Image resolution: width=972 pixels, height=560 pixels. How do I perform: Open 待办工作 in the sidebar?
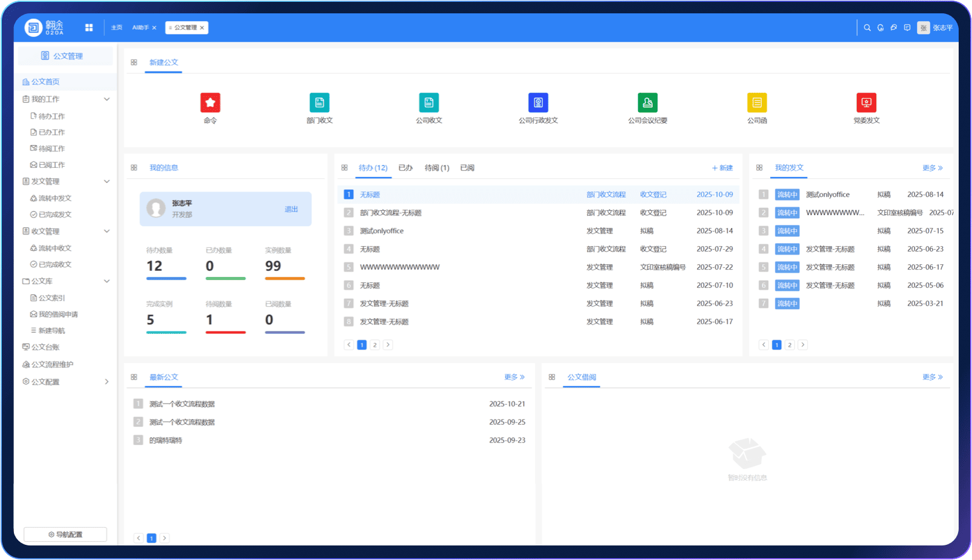52,116
